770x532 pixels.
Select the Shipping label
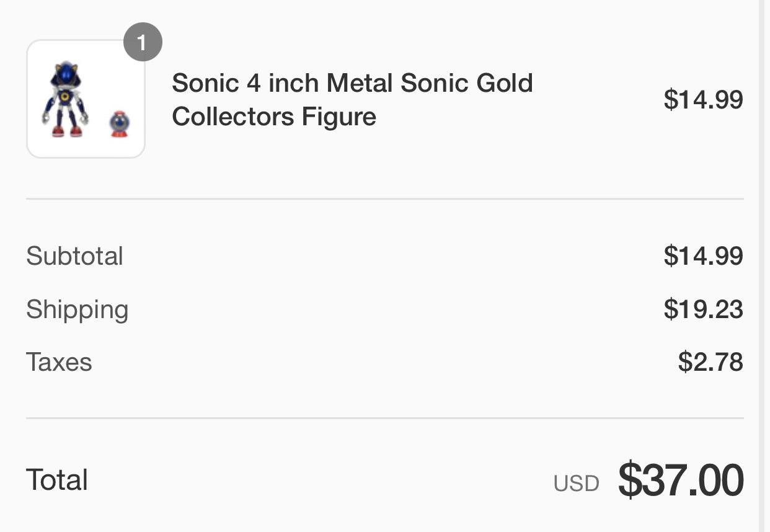77,309
